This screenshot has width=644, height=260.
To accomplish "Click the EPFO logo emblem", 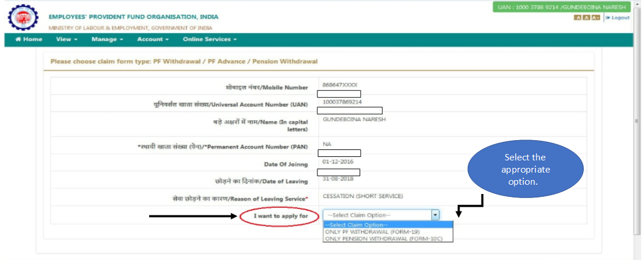I will click(23, 18).
